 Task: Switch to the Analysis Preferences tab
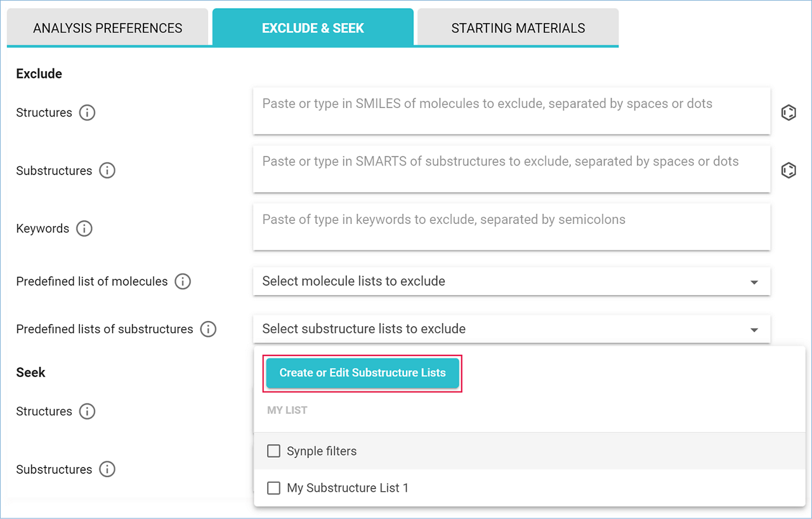point(107,28)
